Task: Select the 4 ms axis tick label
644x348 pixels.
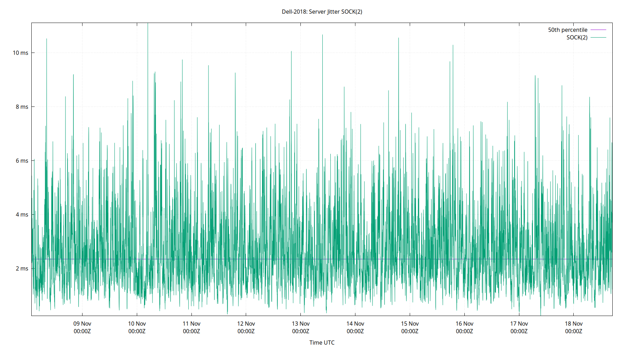Action: click(x=22, y=215)
